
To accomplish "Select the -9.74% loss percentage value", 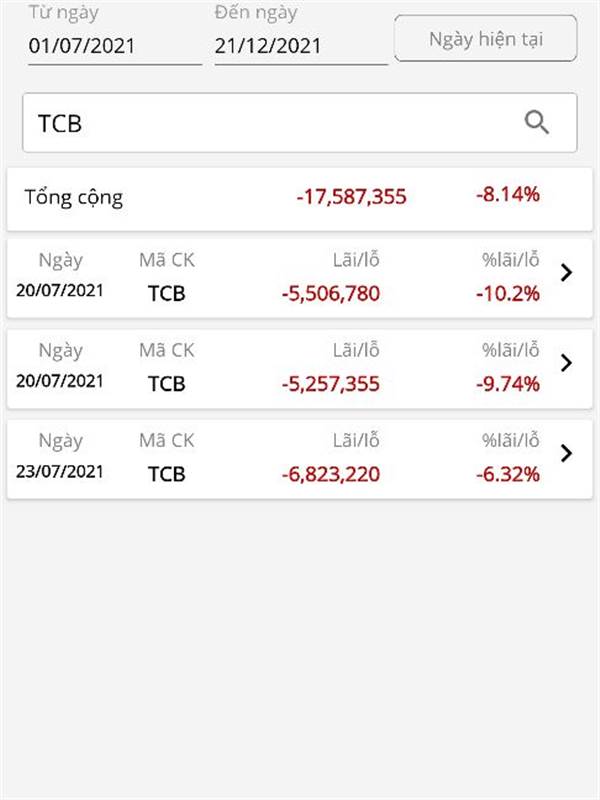I will click(508, 384).
